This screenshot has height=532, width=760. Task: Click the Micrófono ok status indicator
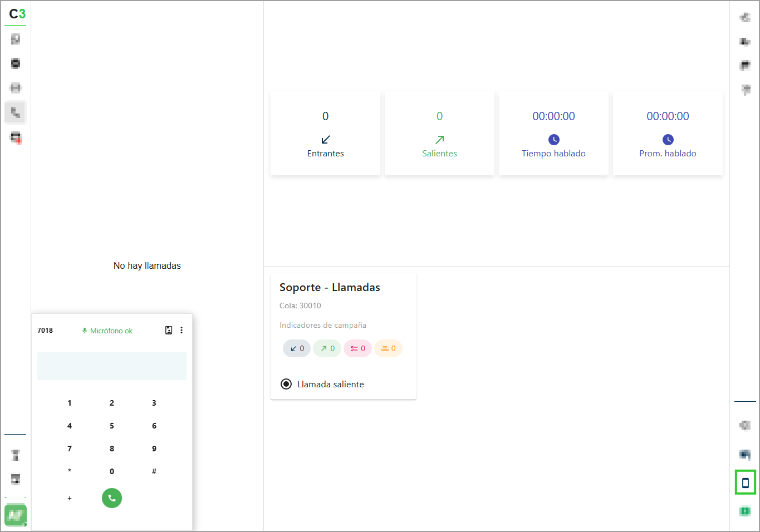click(x=107, y=331)
